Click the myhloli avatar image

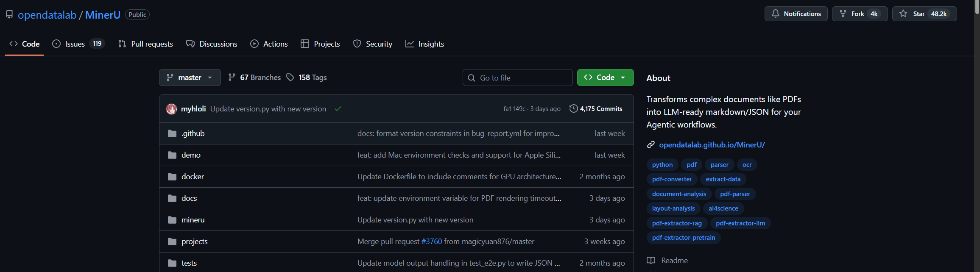coord(171,109)
